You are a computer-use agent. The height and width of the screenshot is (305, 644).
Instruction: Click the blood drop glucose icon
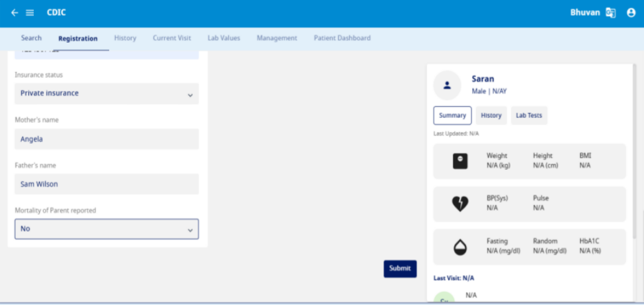(x=460, y=247)
